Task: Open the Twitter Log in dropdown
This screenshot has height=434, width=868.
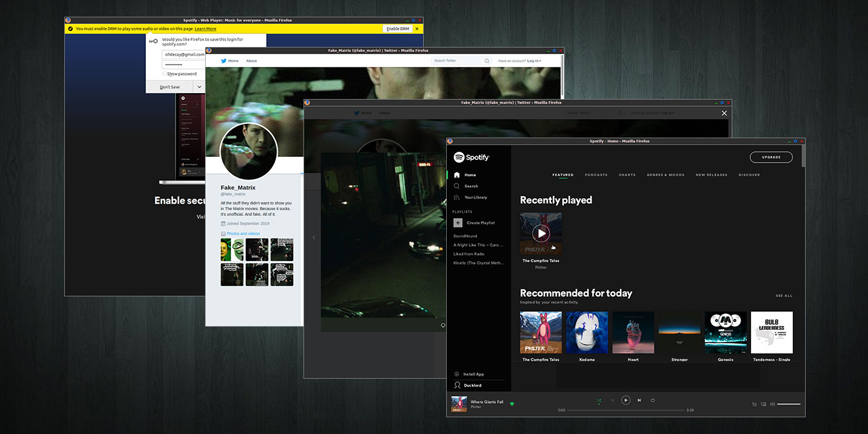Action: tap(534, 61)
